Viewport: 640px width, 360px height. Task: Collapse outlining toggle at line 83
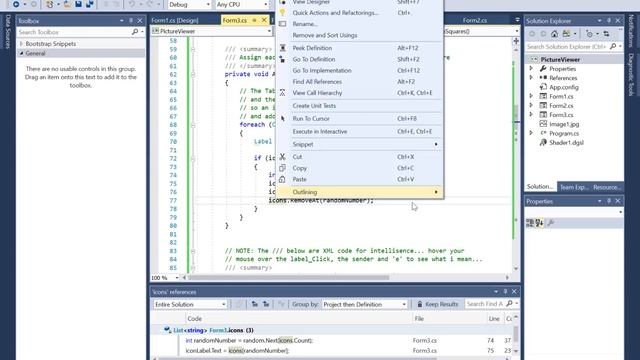pyautogui.click(x=193, y=251)
